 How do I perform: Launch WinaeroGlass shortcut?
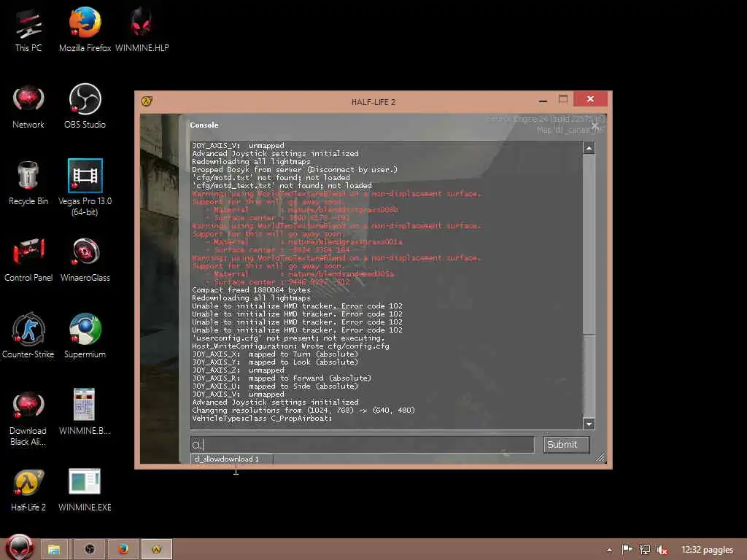click(x=85, y=260)
